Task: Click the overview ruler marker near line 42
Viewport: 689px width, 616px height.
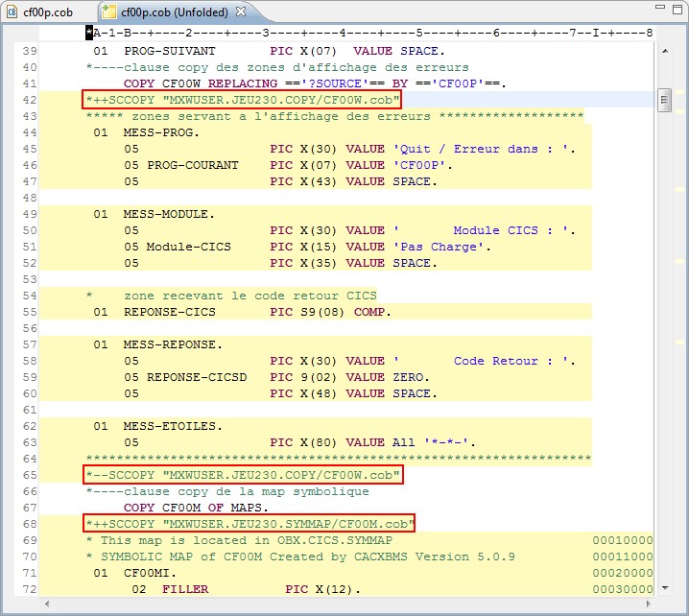Action: pos(679,92)
